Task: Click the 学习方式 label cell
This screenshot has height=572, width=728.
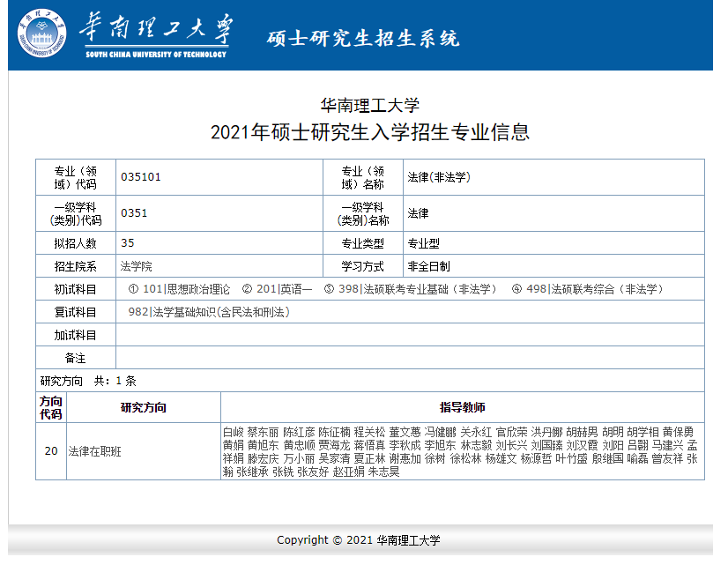Action: (x=363, y=266)
